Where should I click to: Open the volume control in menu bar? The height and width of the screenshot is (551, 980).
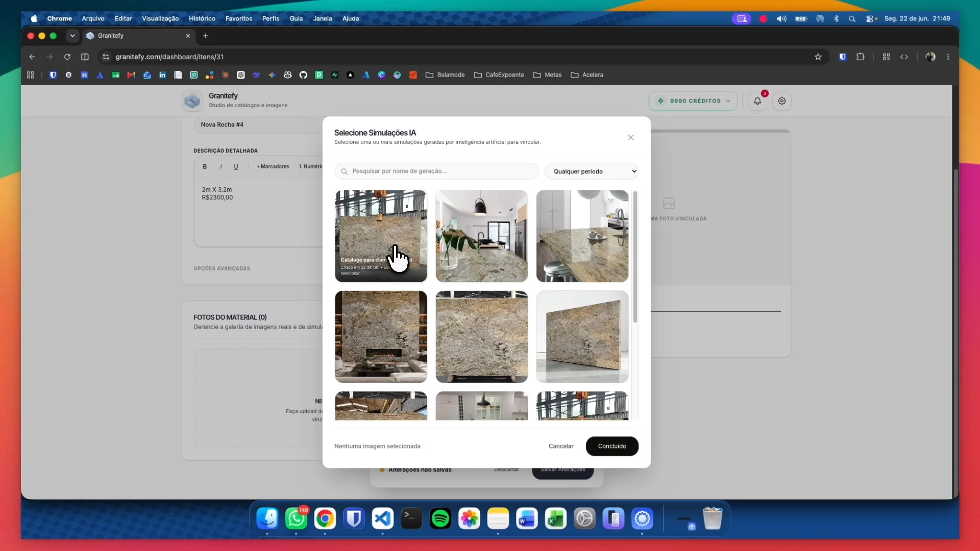[781, 18]
